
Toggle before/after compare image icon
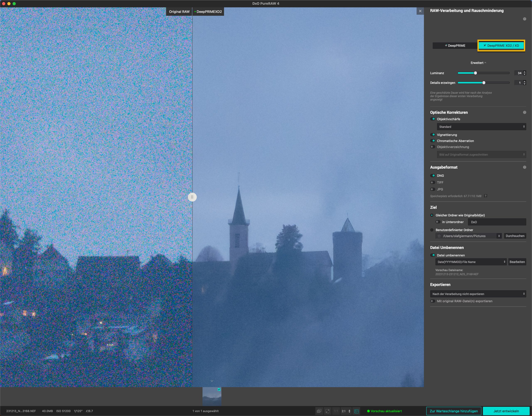(356, 411)
